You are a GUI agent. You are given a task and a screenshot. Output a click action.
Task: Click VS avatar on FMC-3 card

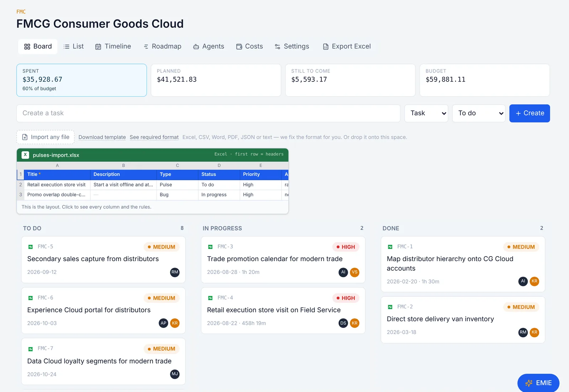pyautogui.click(x=355, y=272)
